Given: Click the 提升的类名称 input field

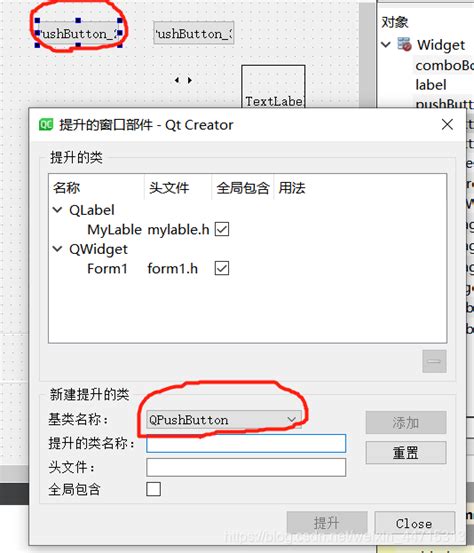Looking at the screenshot, I should click(x=246, y=443).
